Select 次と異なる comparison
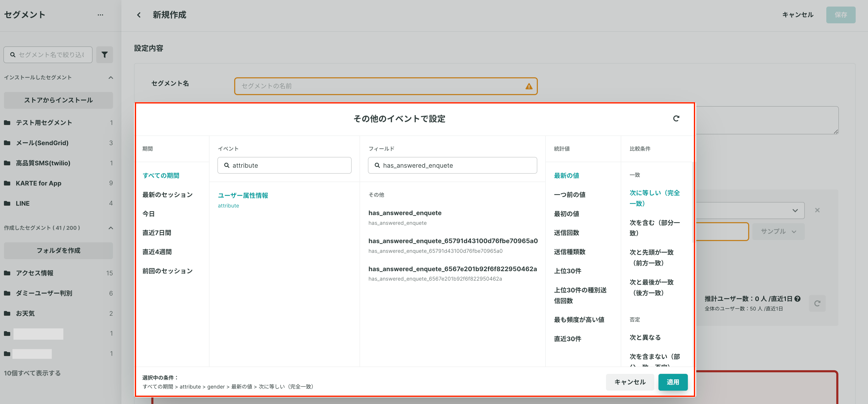Screen dimensions: 868x404 [645, 337]
